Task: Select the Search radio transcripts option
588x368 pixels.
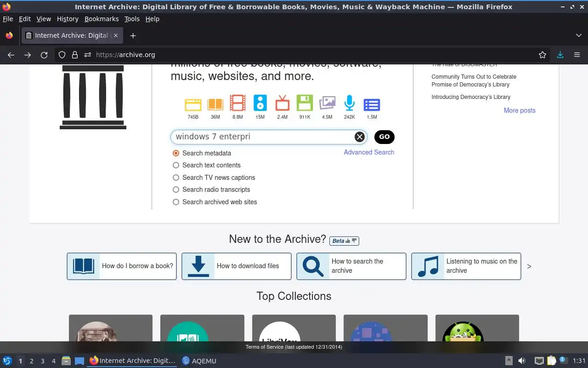Action: tap(176, 190)
